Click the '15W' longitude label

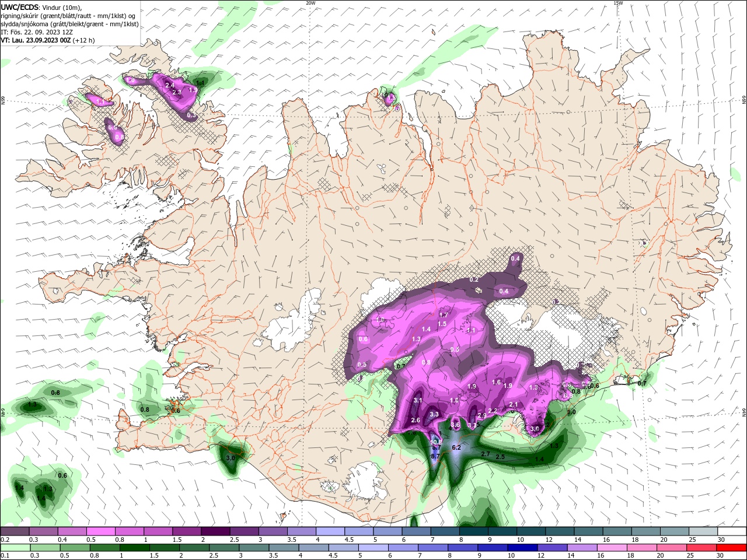tap(618, 3)
